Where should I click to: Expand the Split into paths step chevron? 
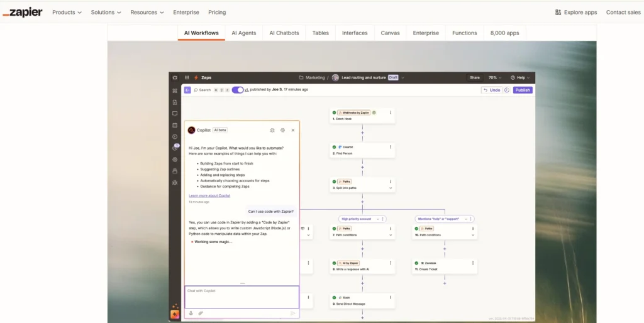pyautogui.click(x=391, y=188)
